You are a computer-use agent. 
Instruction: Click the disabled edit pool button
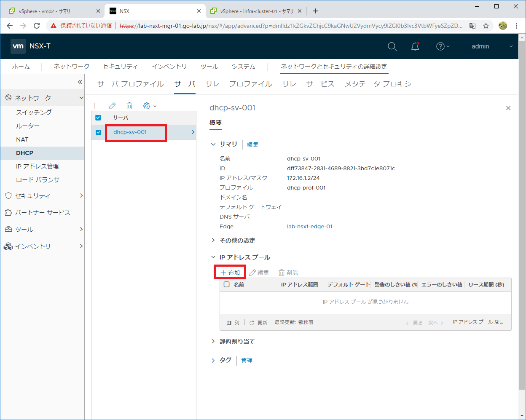(259, 273)
